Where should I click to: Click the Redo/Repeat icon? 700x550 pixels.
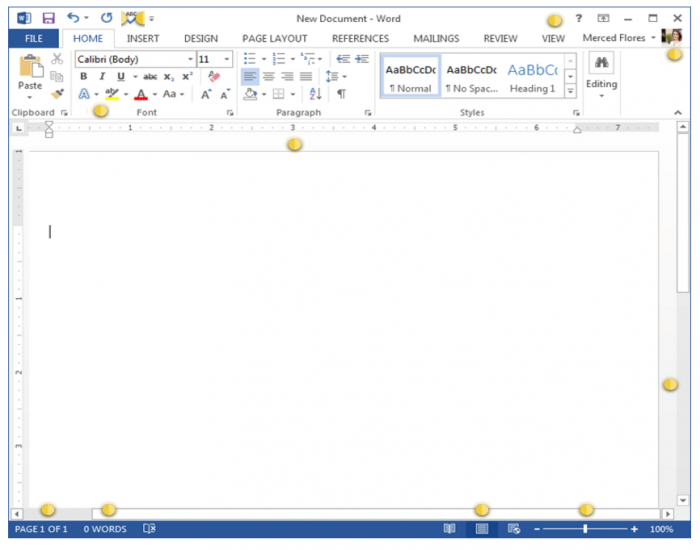[106, 18]
